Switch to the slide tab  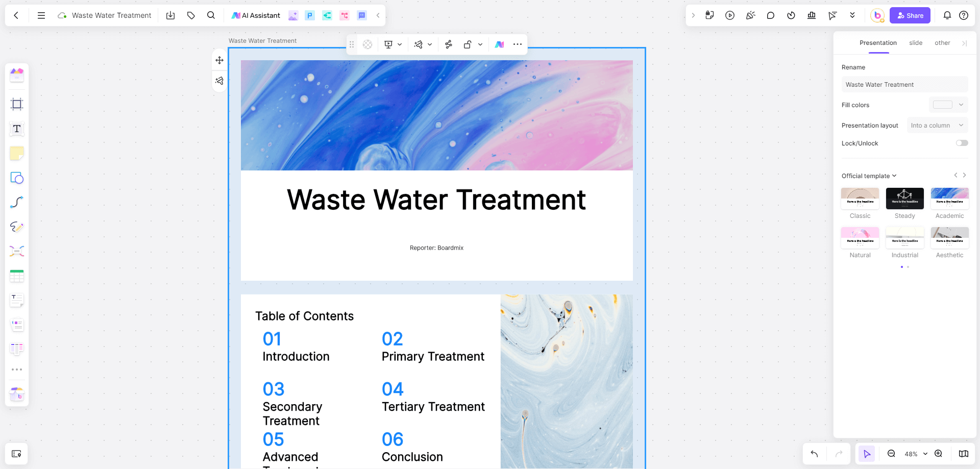point(916,43)
